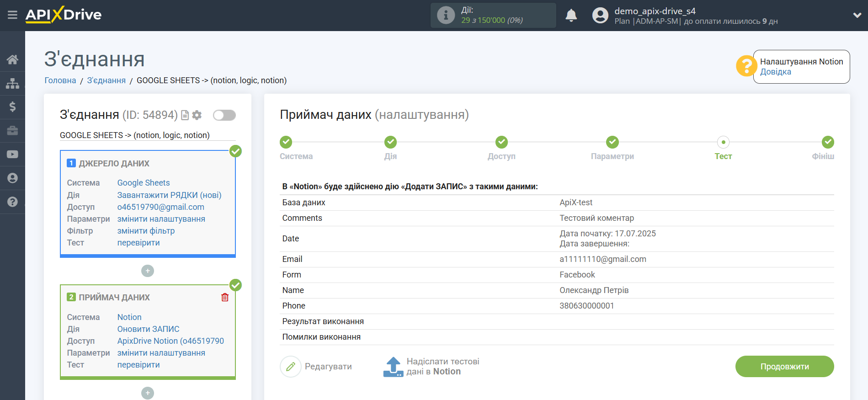Open profile sidebar icon
Image resolution: width=868 pixels, height=400 pixels.
click(x=12, y=178)
